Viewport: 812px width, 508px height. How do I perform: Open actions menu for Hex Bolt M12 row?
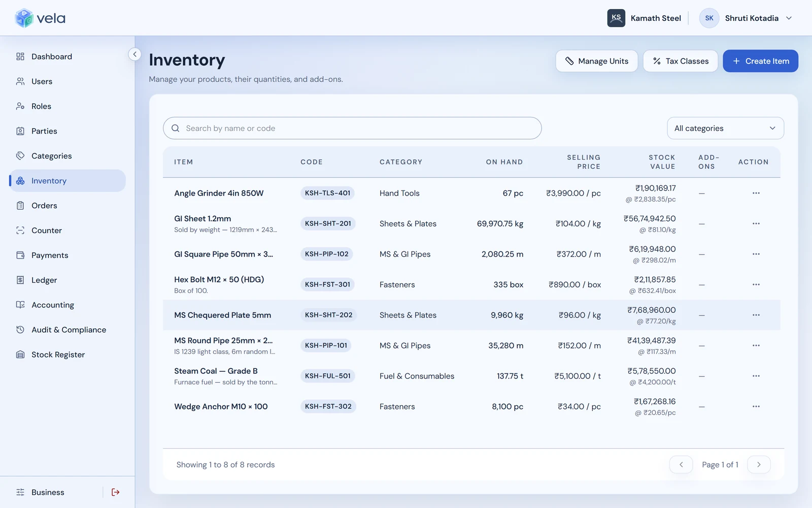[756, 284]
